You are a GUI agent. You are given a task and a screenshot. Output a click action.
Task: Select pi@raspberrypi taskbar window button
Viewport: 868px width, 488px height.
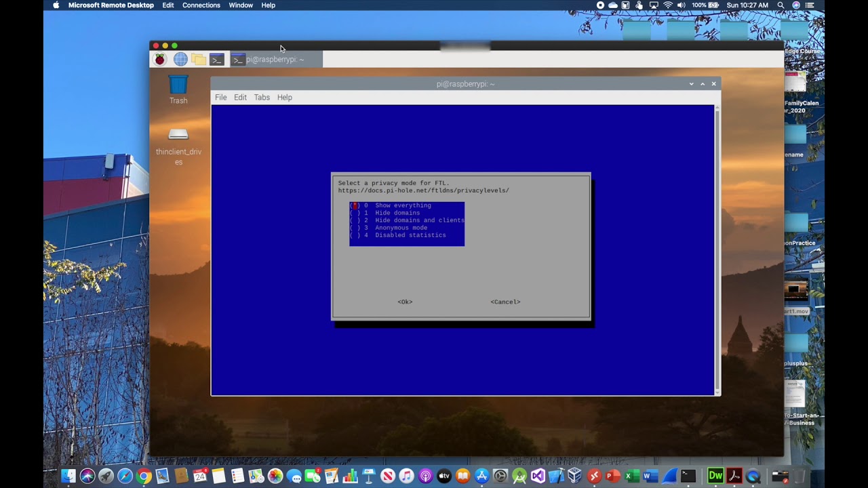point(276,60)
